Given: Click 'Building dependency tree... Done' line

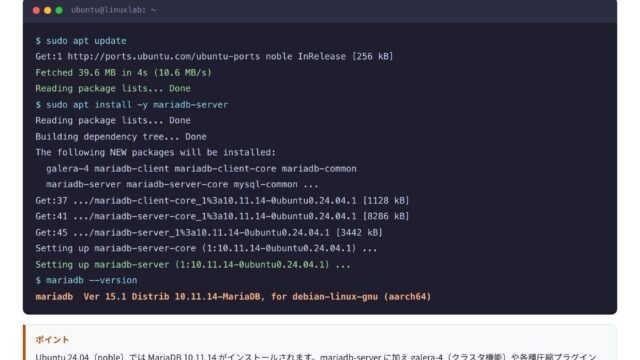Looking at the screenshot, I should [121, 137].
